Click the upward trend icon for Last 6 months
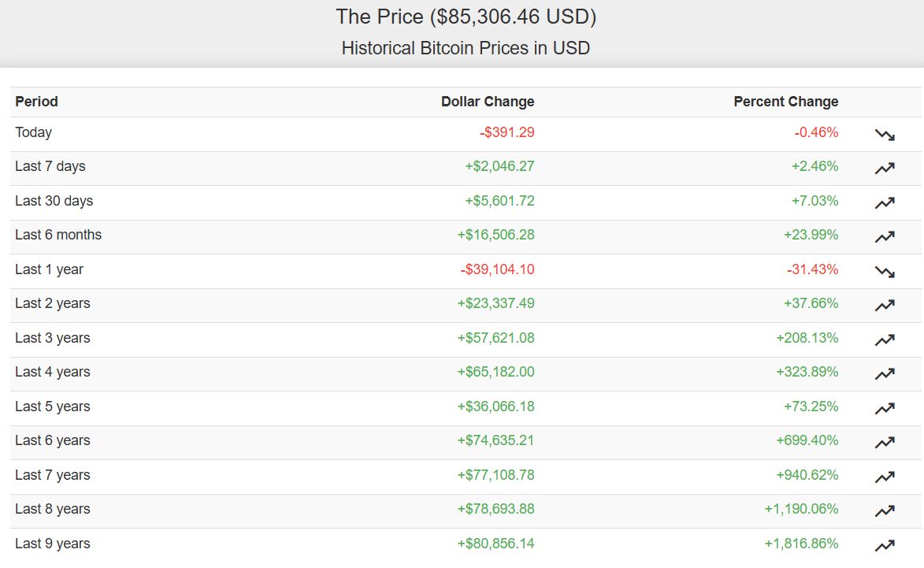Screen dimensions: 924x568 pyautogui.click(x=885, y=237)
